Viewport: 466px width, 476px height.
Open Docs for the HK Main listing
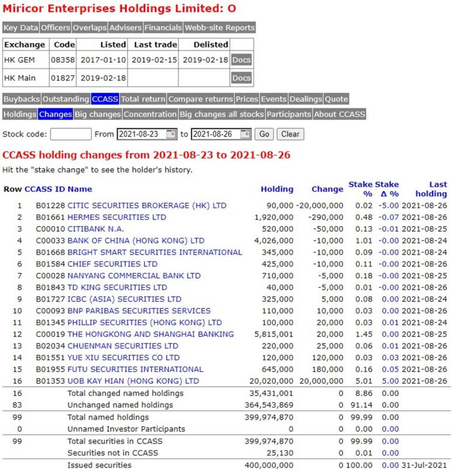point(242,78)
